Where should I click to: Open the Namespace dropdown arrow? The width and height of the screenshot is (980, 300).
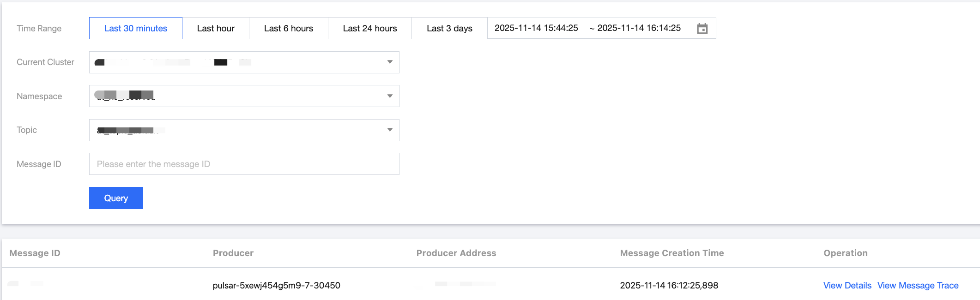(x=390, y=96)
